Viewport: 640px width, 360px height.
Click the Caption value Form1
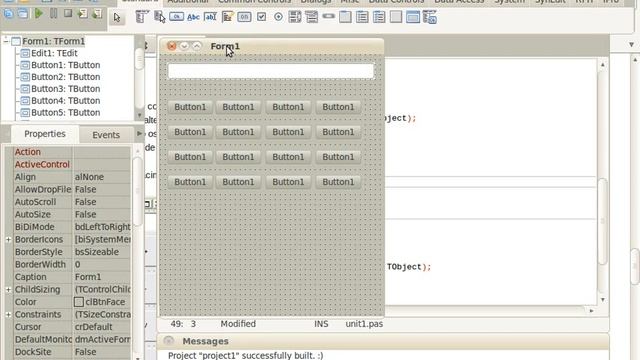[88, 277]
